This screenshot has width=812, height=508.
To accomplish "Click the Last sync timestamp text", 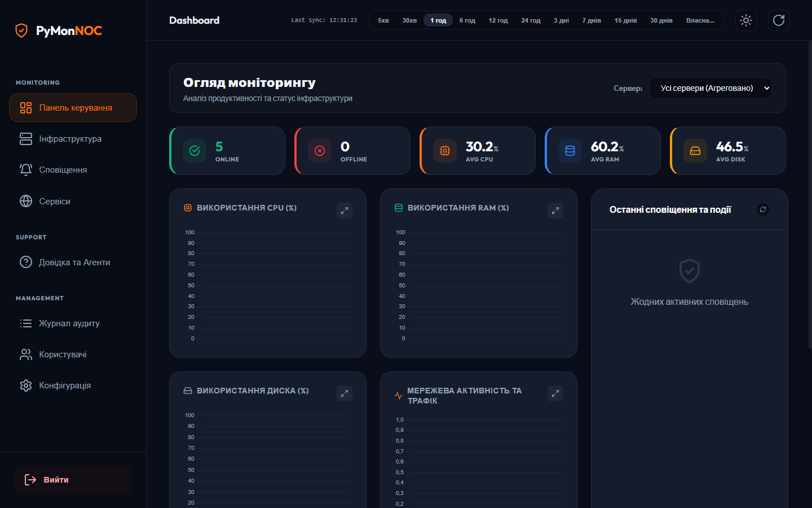I will pos(324,20).
